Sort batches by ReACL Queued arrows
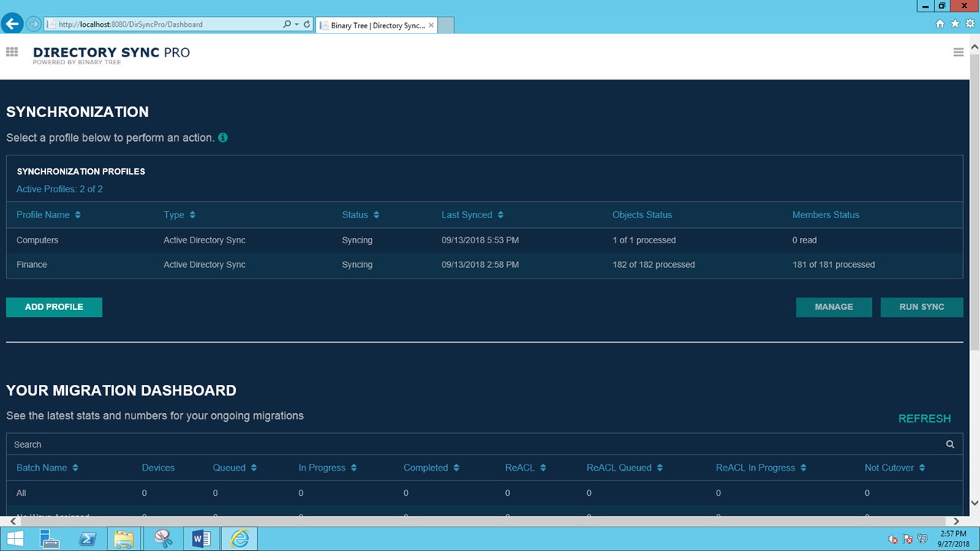 659,468
